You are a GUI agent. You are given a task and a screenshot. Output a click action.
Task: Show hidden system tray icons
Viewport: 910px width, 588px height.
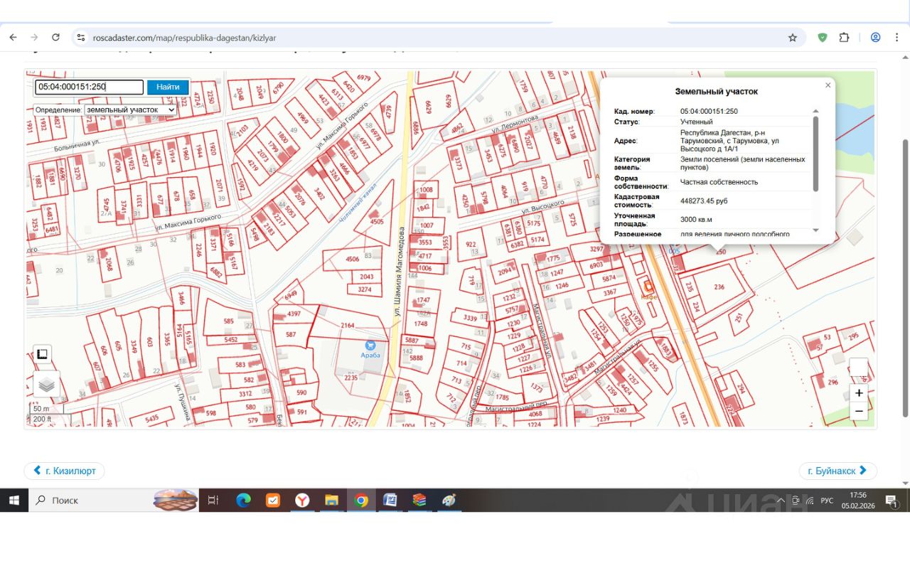780,501
